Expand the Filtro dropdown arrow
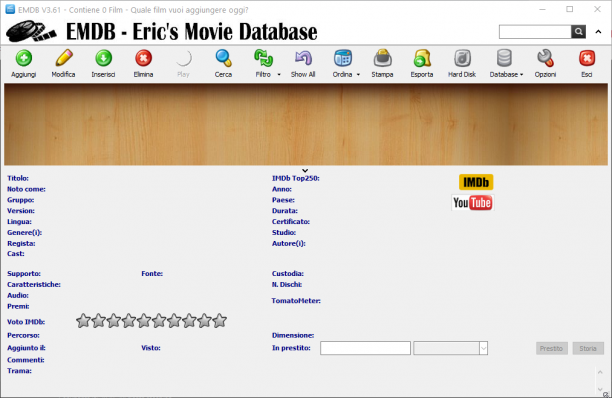Viewport: 612px width, 398px height. (279, 75)
